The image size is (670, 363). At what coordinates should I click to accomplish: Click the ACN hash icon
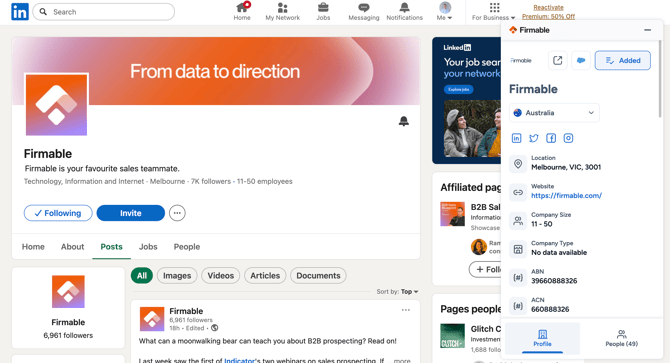point(518,306)
